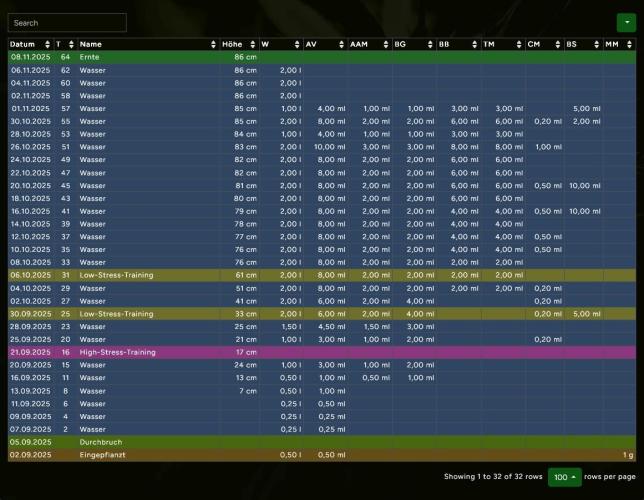Click the TM column sort icon
This screenshot has width=644, height=500.
(517, 45)
